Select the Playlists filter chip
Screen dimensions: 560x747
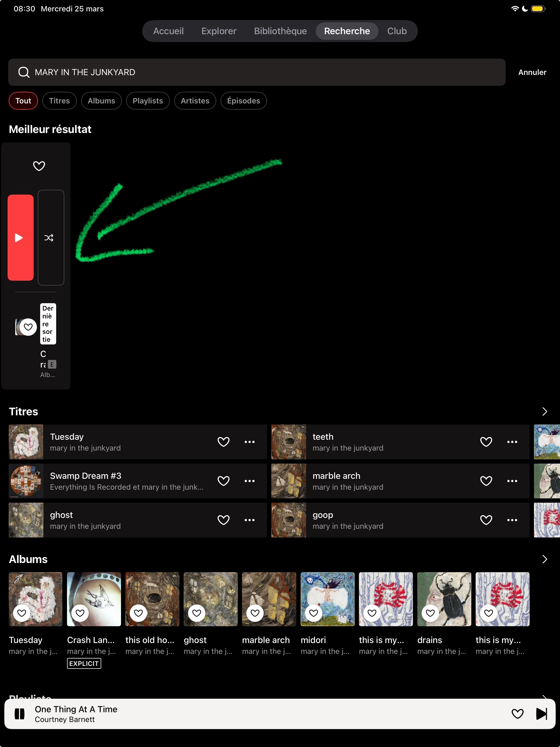[x=148, y=101]
